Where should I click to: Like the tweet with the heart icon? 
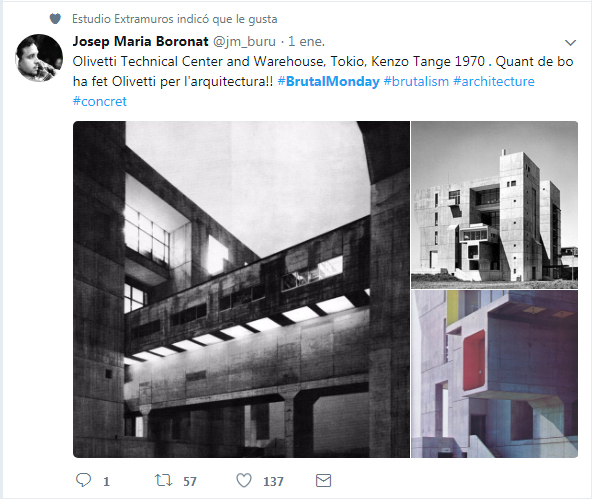click(x=244, y=480)
